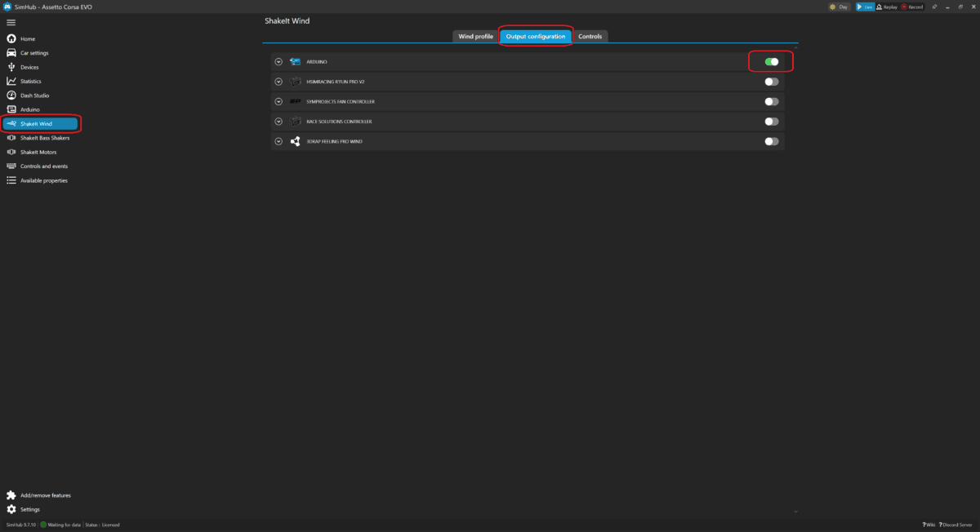The width and height of the screenshot is (980, 532).
Task: Click the Arduino board icon in device list
Action: (x=296, y=62)
